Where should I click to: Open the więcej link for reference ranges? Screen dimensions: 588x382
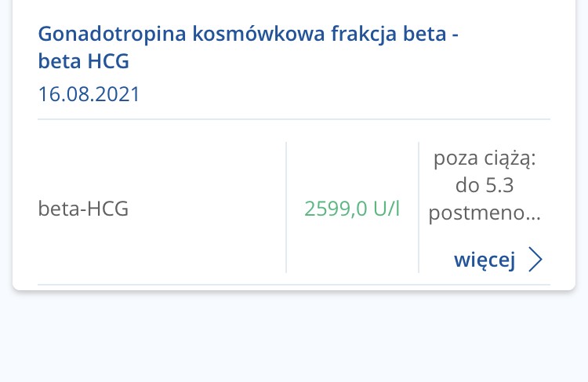click(x=485, y=260)
